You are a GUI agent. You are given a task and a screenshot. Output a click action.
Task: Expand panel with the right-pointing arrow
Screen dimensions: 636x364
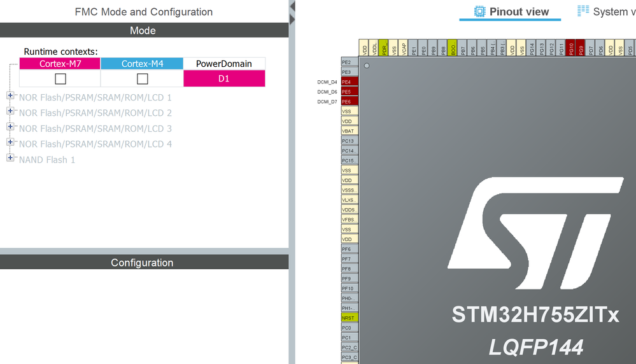tap(292, 20)
